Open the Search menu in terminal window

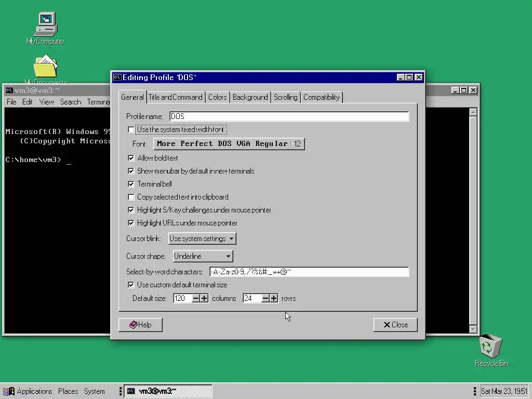tap(71, 102)
